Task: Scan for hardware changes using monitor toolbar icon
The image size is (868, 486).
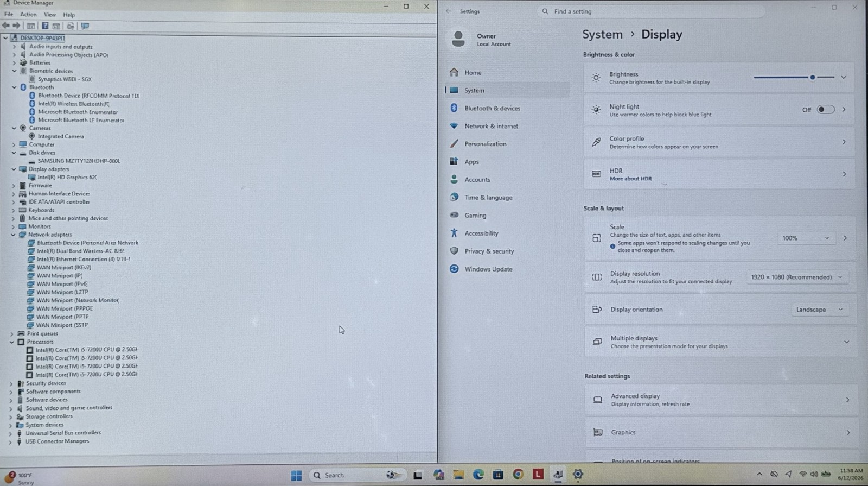Action: (85, 26)
